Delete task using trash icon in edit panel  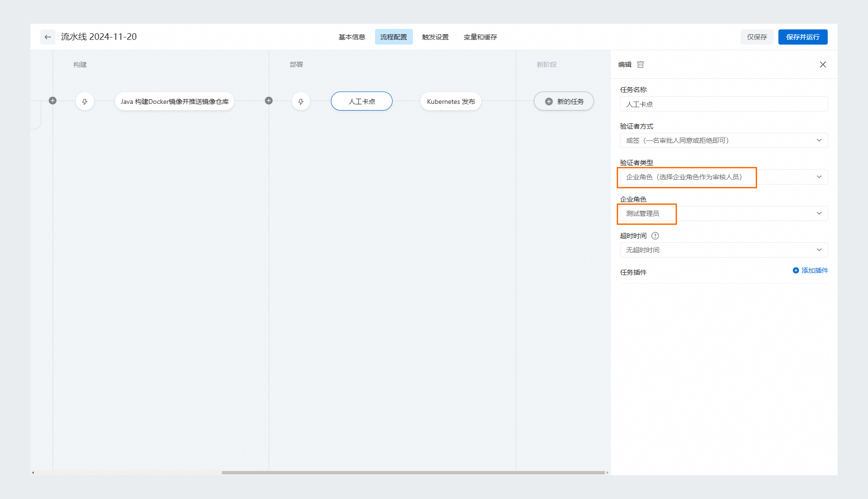[x=640, y=65]
